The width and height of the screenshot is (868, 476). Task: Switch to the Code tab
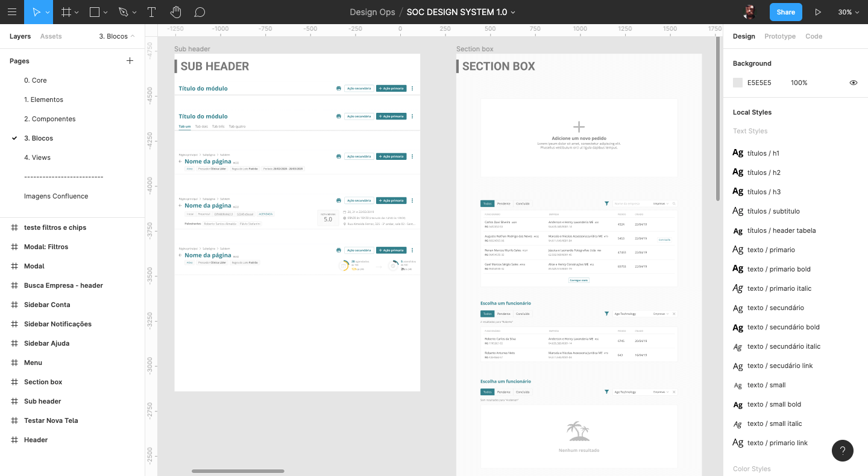click(814, 36)
